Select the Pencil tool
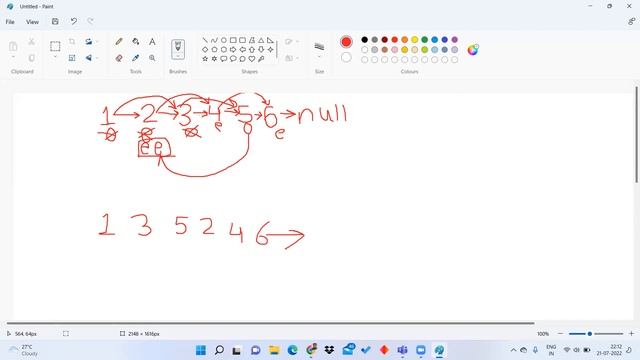Screen dimensions: 640x360 (119, 42)
